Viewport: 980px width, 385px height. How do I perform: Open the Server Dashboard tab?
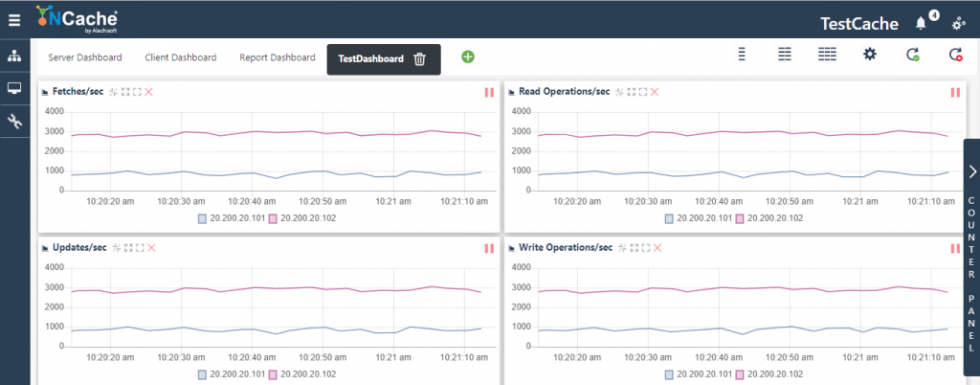[x=85, y=57]
